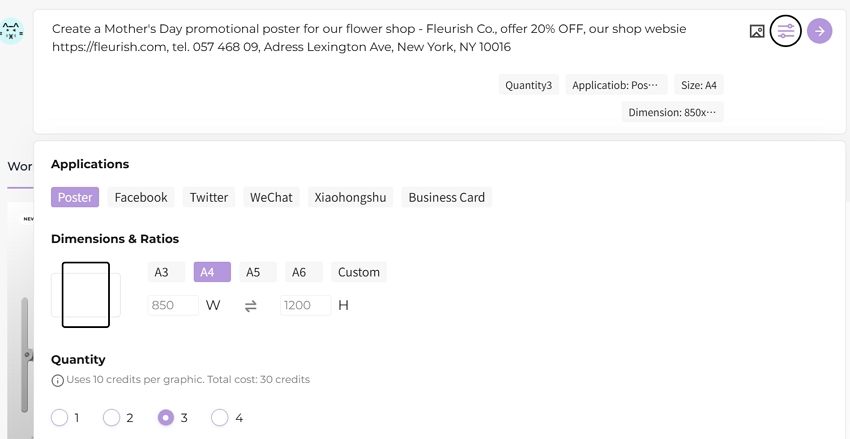The height and width of the screenshot is (439, 850).
Task: Select quantity 2 radio button
Action: [x=111, y=417]
